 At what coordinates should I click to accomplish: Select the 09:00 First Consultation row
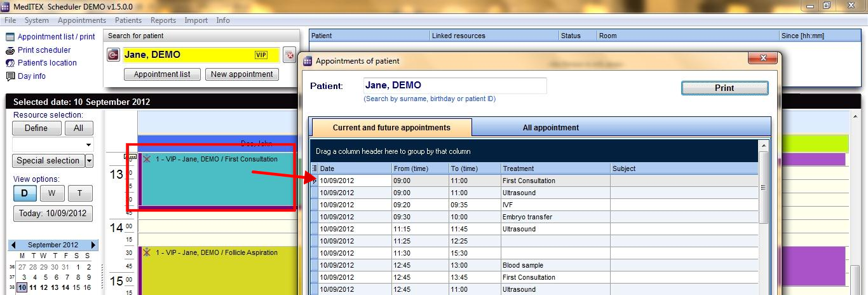pyautogui.click(x=534, y=181)
